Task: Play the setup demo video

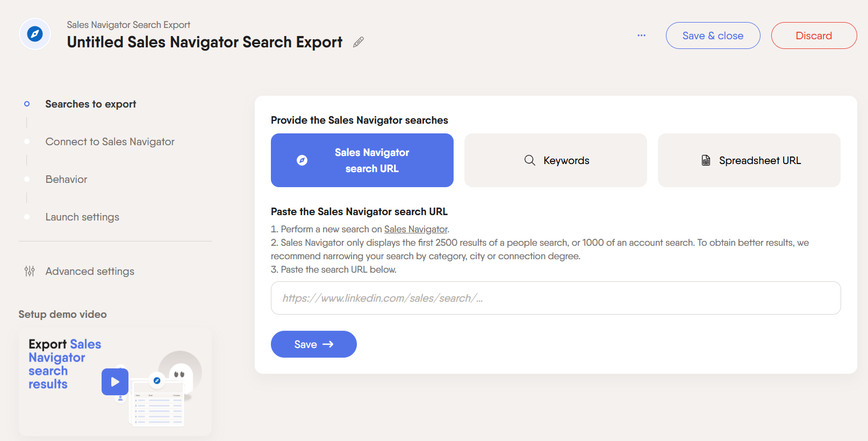Action: (x=115, y=382)
